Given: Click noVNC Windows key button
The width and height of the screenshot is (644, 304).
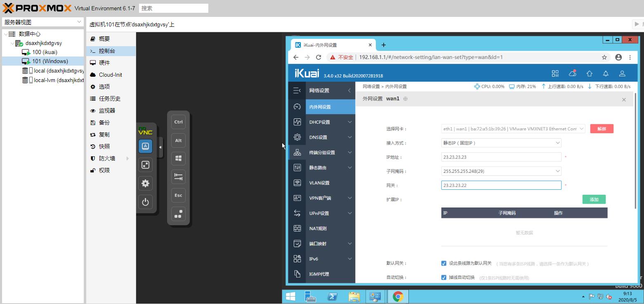Looking at the screenshot, I should pos(178,158).
